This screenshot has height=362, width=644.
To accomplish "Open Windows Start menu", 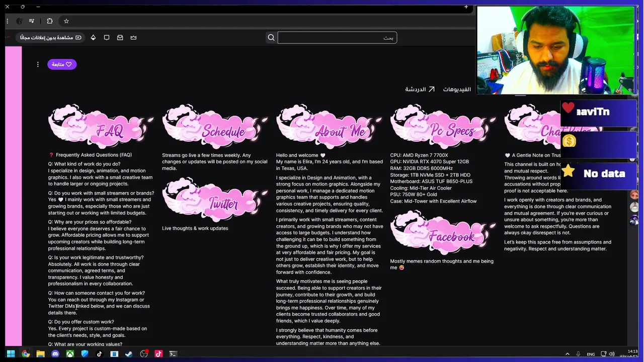I will (11, 354).
